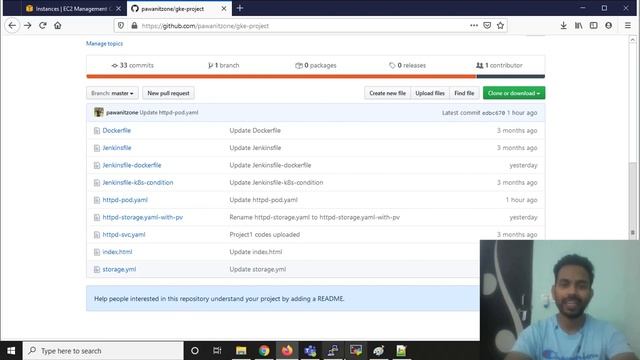Open the Jenkinsfile-k8s-condition file
Screen dimensions: 640x360
tap(138, 182)
